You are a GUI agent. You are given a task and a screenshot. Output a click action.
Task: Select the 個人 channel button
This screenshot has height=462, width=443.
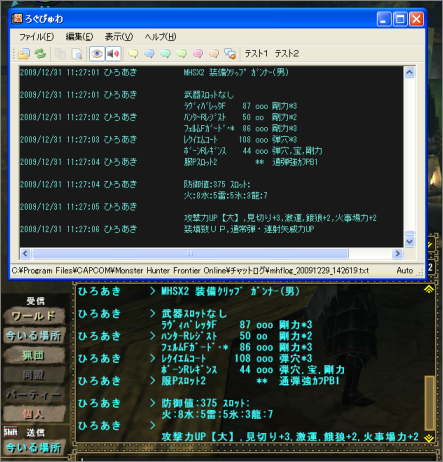34,414
